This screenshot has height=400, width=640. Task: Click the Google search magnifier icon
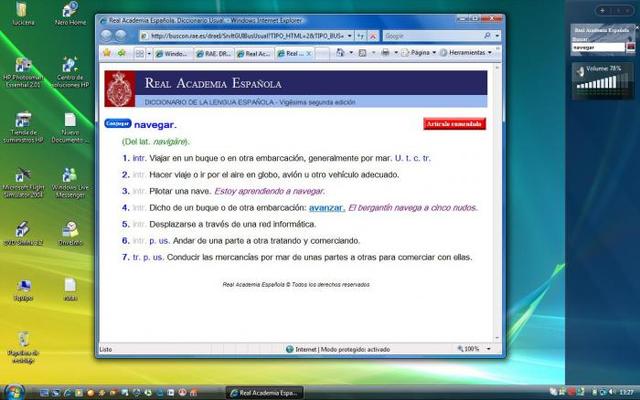(x=487, y=36)
